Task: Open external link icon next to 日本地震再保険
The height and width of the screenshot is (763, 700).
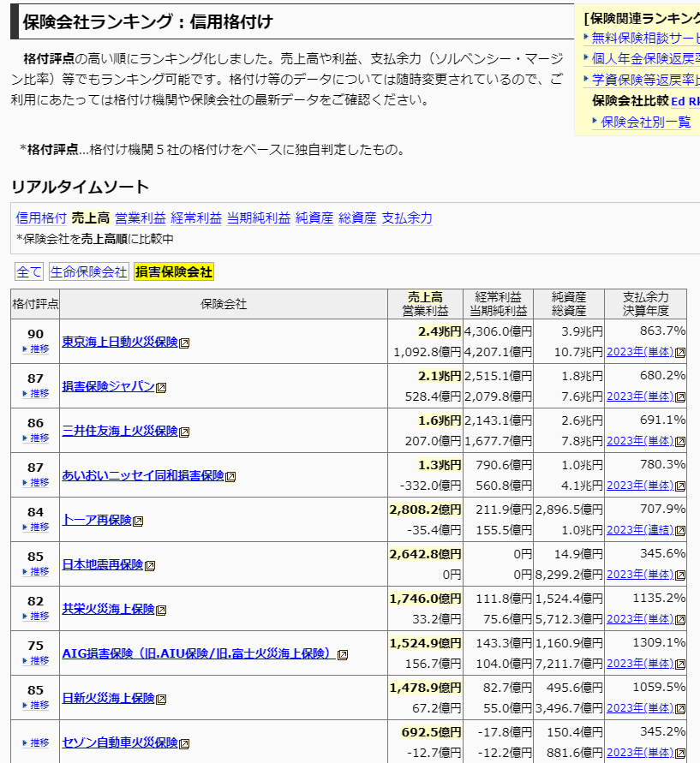Action: tap(150, 565)
